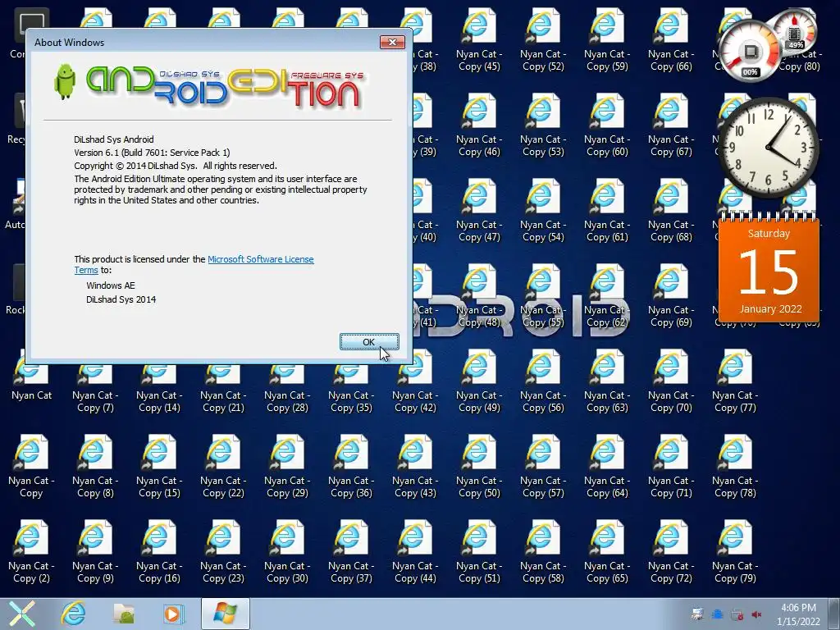Select Nyan Cat - Copy (64) shortcut
The width and height of the screenshot is (840, 630).
click(x=607, y=467)
